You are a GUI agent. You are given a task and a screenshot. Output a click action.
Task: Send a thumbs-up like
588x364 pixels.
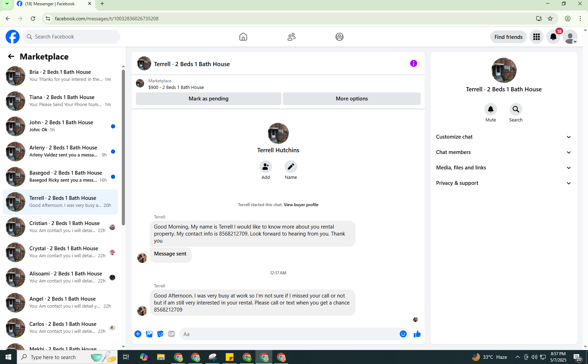point(417,334)
